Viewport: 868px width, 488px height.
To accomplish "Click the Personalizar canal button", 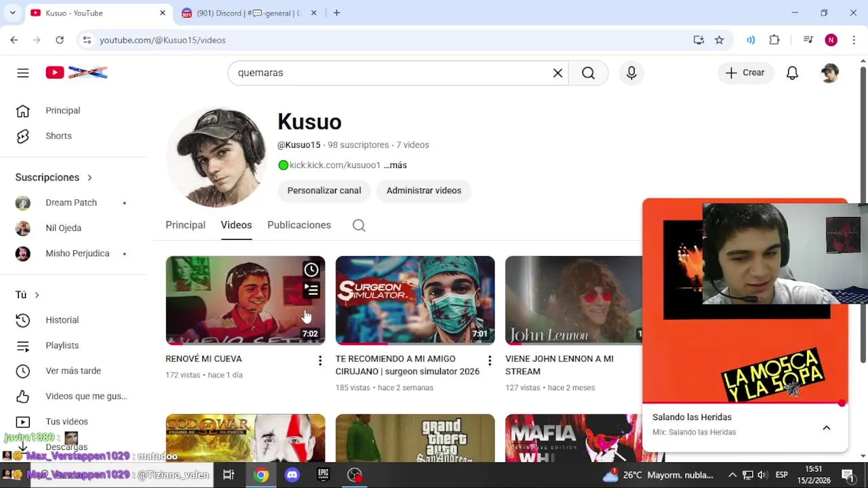I will point(324,190).
